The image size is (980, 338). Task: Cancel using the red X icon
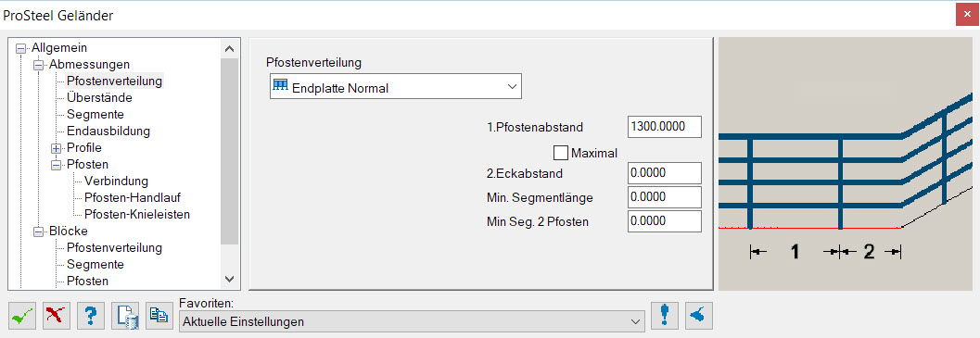(57, 316)
